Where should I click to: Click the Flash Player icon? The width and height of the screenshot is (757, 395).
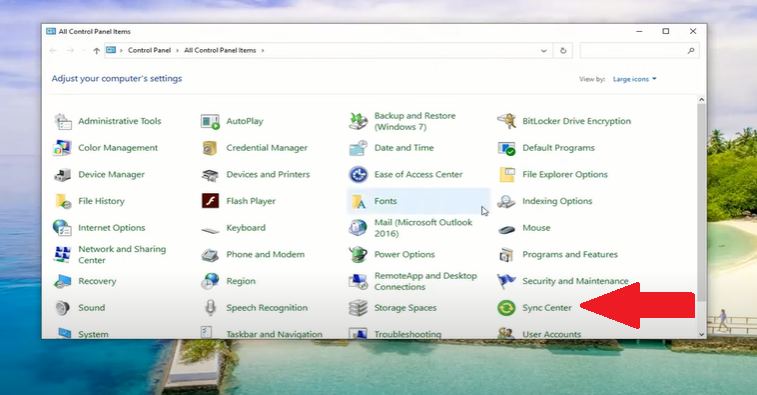click(x=210, y=201)
